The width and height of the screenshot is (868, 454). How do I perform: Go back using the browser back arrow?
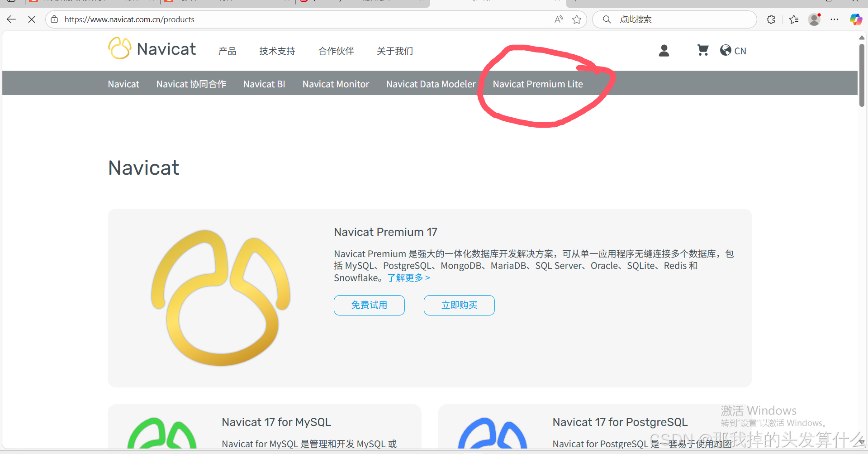coord(11,19)
